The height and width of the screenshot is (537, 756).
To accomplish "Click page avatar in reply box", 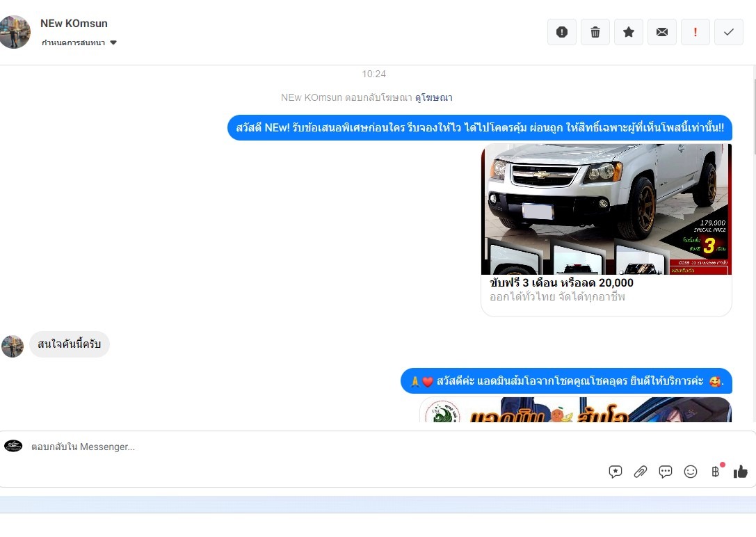I will point(13,446).
